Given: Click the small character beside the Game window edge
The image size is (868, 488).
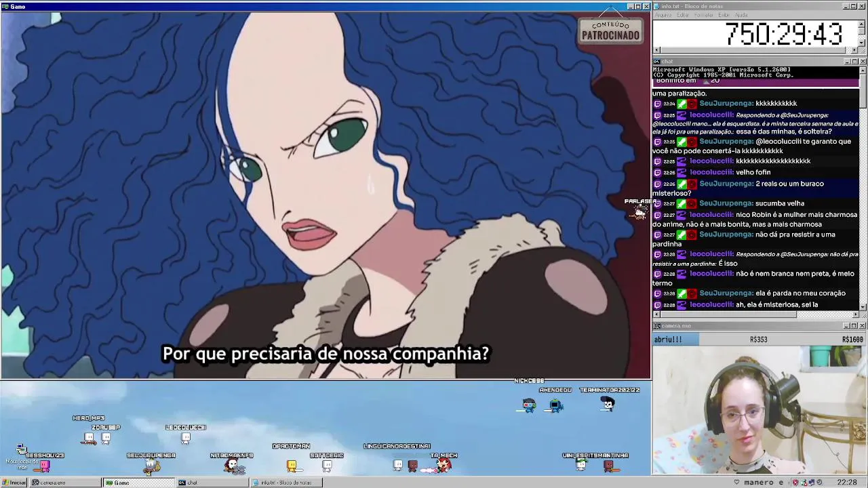Looking at the screenshot, I should click(639, 212).
